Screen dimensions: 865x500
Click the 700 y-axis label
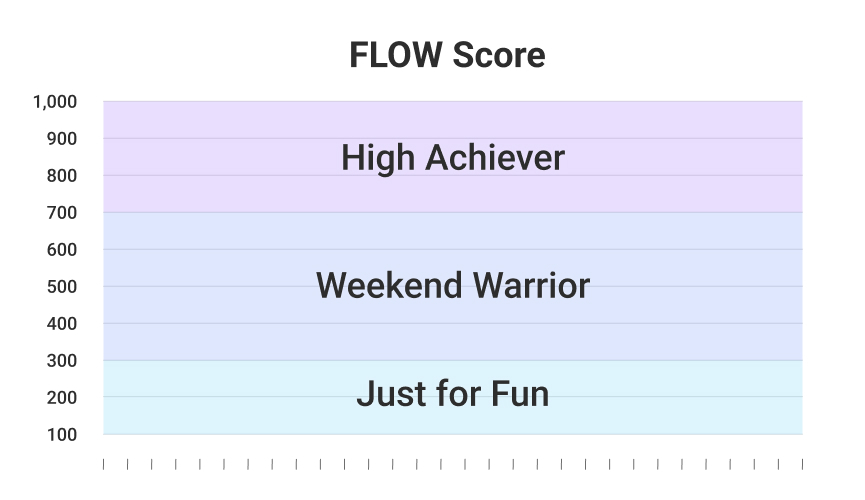pyautogui.click(x=62, y=213)
